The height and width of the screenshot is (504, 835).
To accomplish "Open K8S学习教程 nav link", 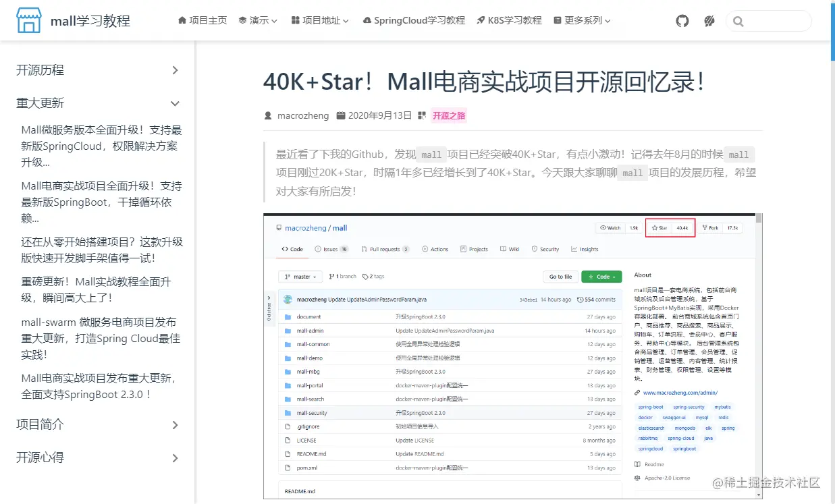I will click(509, 20).
